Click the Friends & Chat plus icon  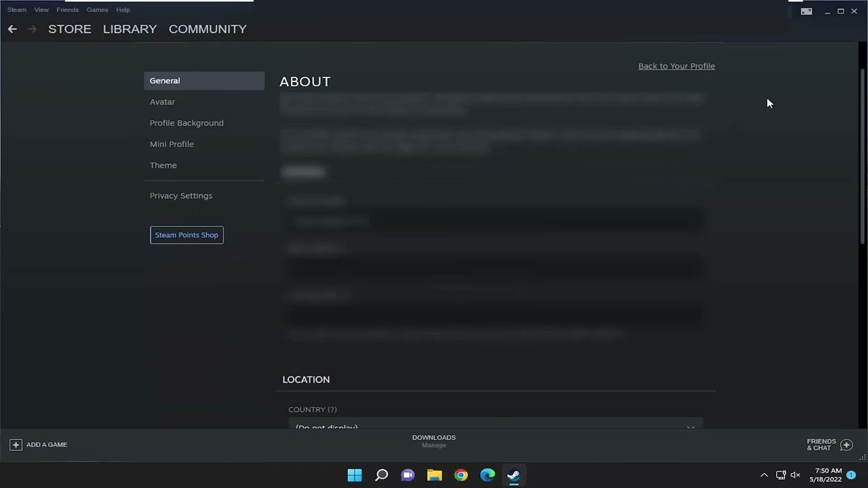pyautogui.click(x=846, y=445)
